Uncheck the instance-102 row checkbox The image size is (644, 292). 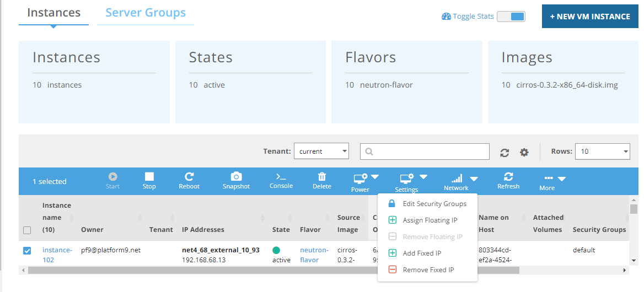click(x=27, y=251)
